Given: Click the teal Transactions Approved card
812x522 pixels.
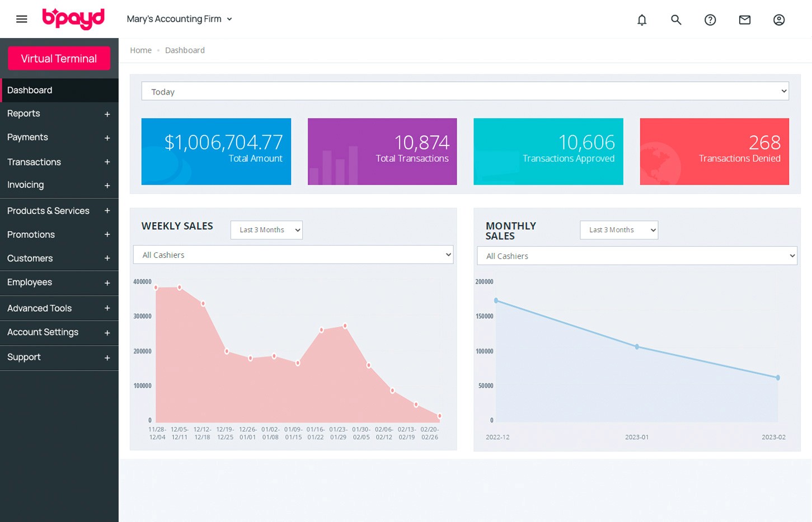Looking at the screenshot, I should [x=548, y=152].
